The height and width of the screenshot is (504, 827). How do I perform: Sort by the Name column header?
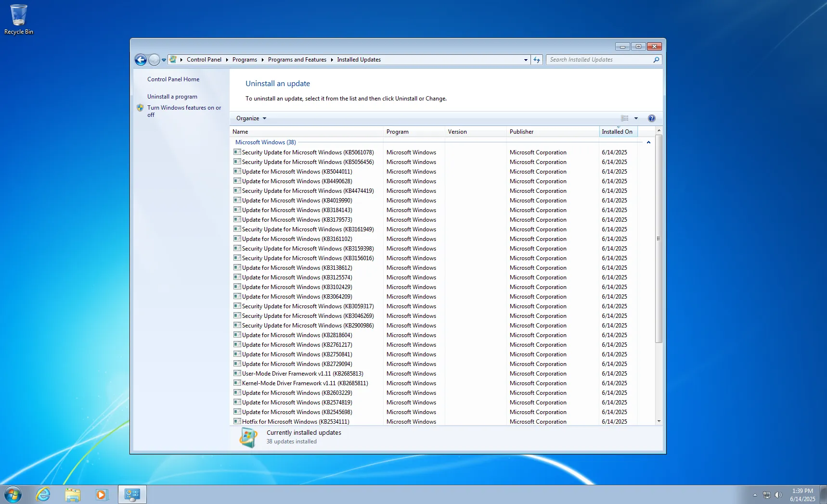click(307, 132)
